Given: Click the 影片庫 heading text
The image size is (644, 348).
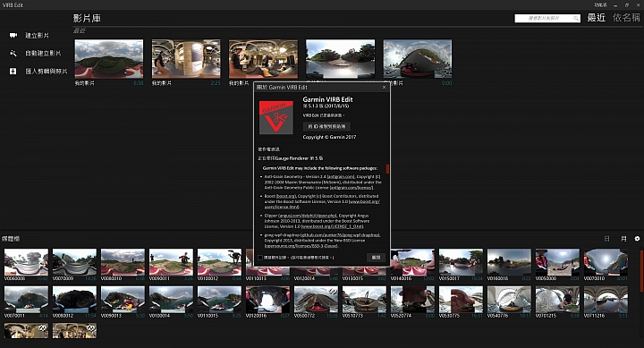Looking at the screenshot, I should tap(87, 18).
